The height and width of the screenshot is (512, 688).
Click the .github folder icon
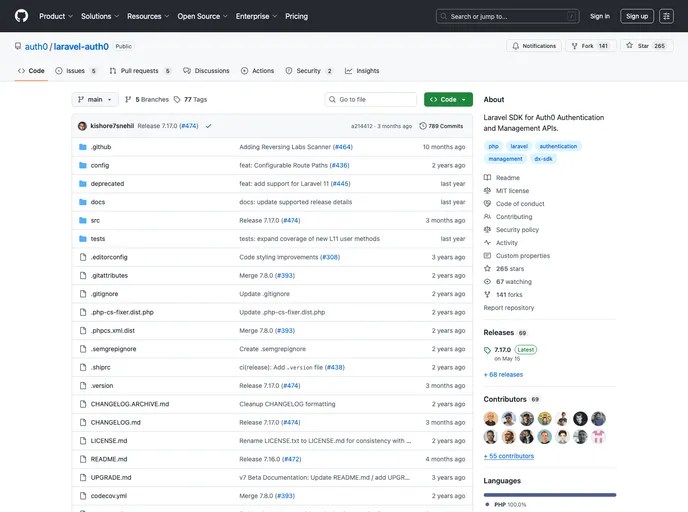click(82, 147)
